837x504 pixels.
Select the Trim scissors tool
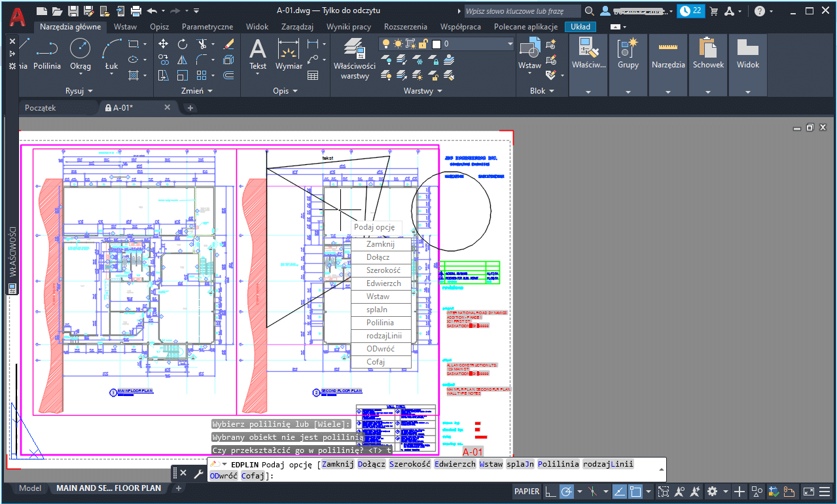click(x=201, y=44)
